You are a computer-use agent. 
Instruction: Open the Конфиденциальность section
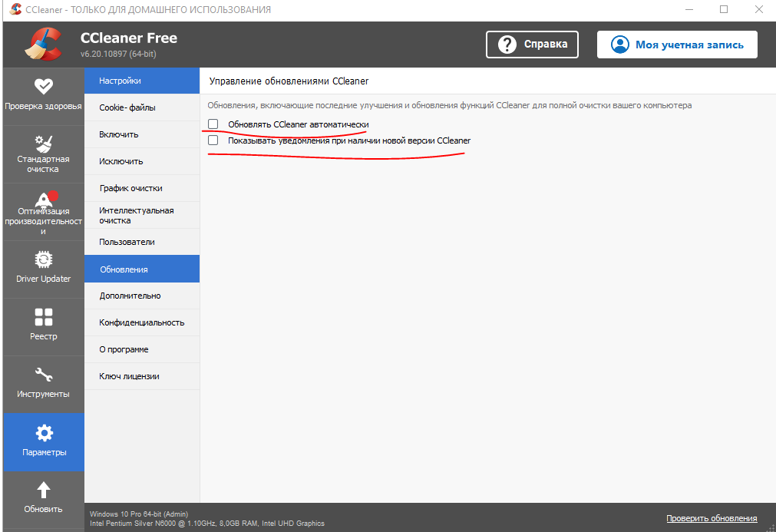(x=142, y=322)
